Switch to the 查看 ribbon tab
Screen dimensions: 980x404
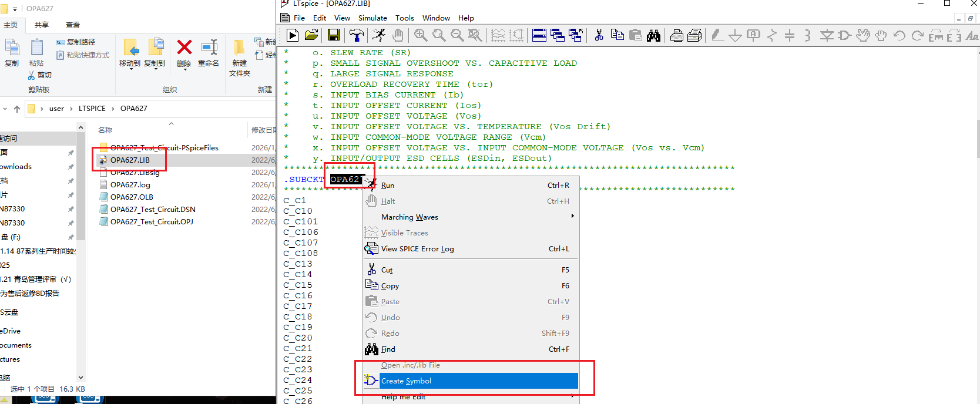[x=73, y=25]
